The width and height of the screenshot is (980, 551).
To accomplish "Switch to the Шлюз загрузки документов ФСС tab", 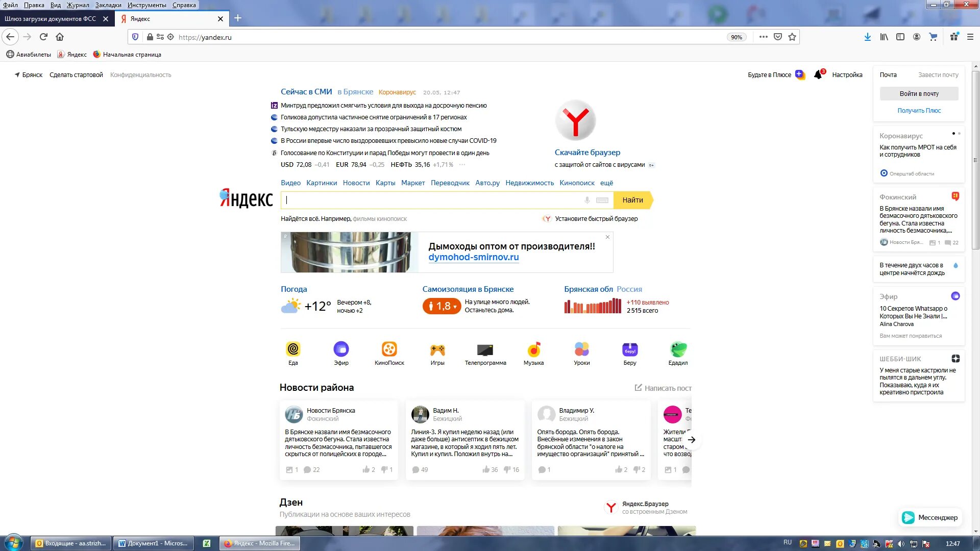I will coord(51,19).
